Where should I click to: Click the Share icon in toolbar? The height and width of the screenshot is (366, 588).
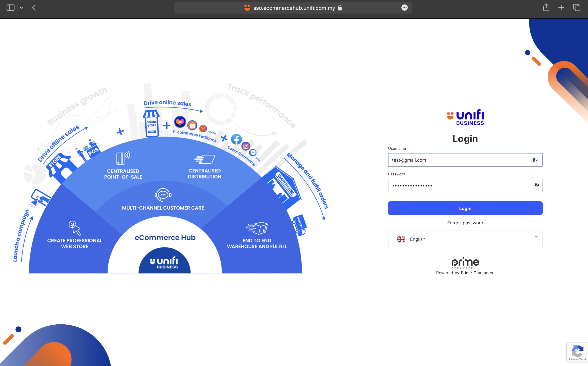tap(546, 8)
